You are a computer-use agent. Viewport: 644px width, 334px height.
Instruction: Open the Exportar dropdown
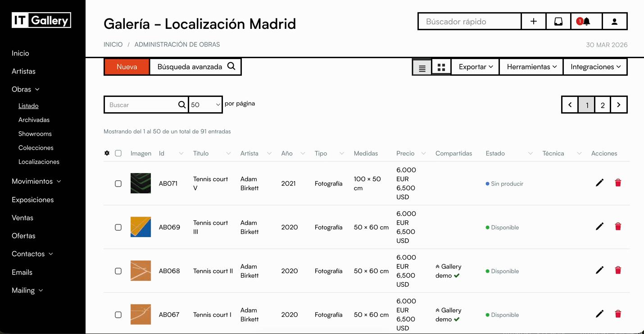(x=476, y=67)
